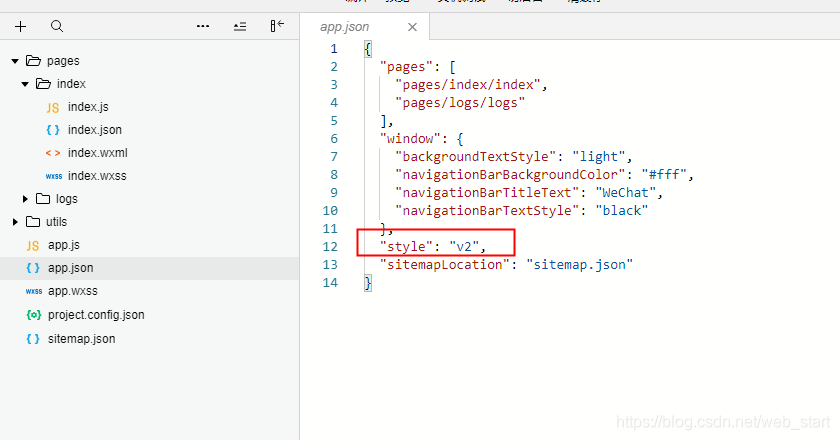Click the "light" value string

point(598,156)
